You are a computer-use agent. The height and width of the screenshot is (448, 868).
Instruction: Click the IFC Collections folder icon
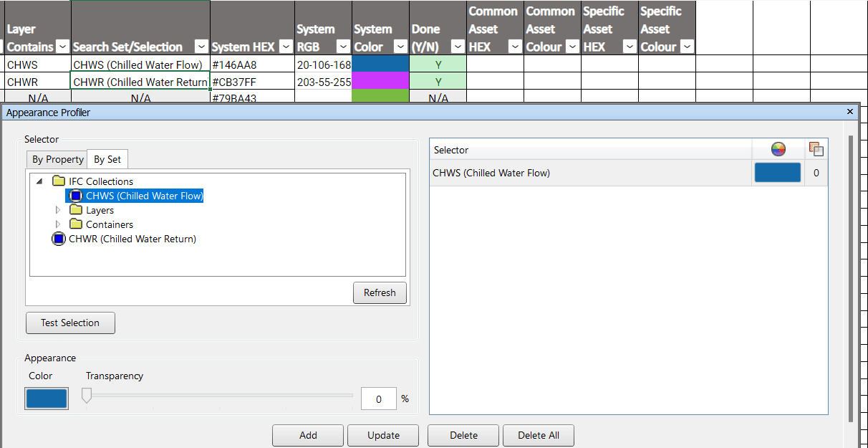[x=59, y=181]
